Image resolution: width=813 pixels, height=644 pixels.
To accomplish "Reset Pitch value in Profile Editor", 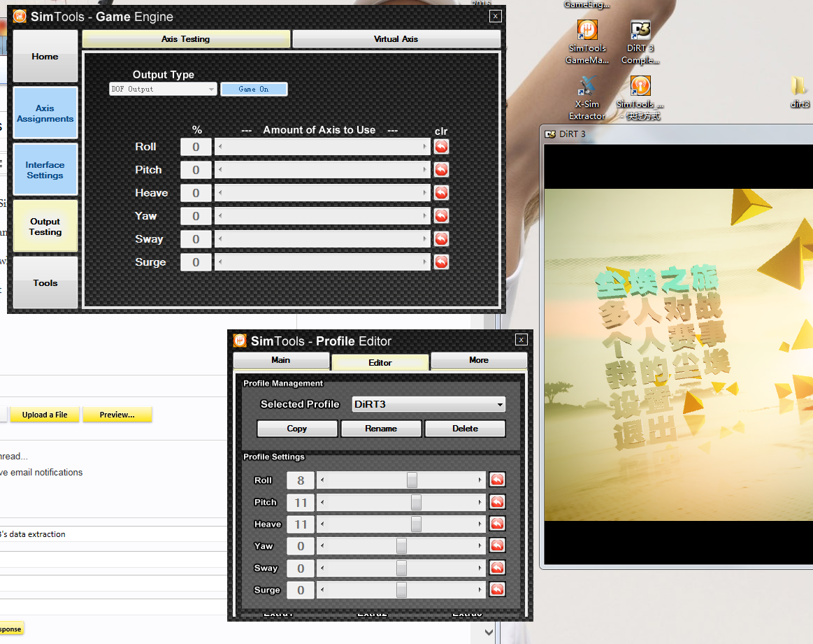I will pos(497,502).
